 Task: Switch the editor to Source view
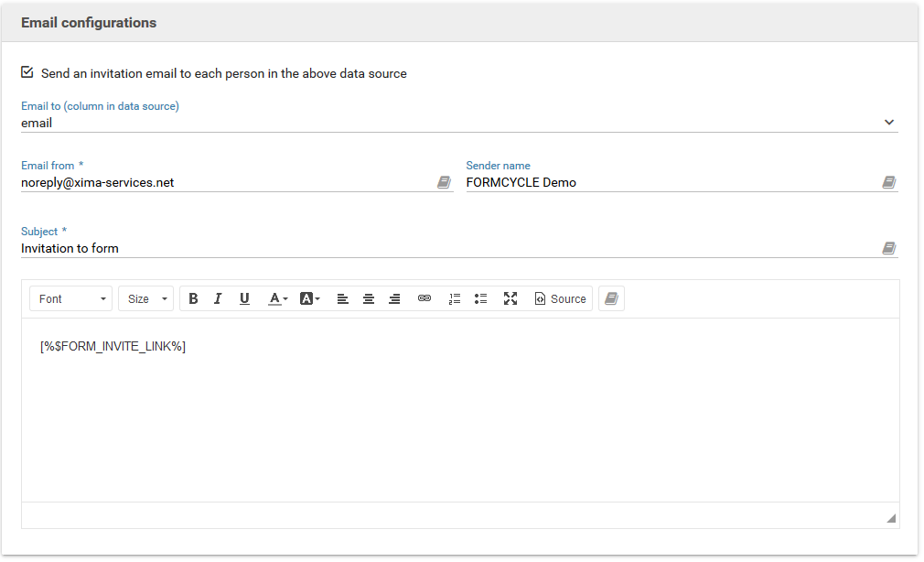[x=560, y=299]
